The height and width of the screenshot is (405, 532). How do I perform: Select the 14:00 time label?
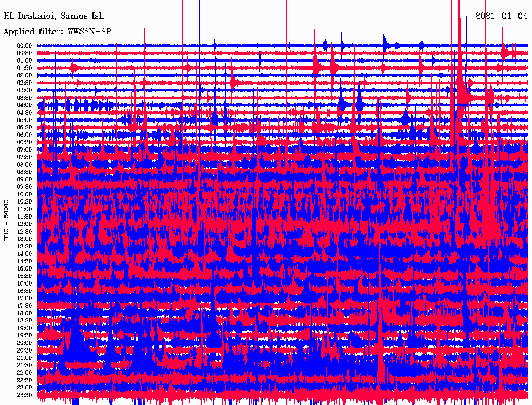pyautogui.click(x=24, y=254)
